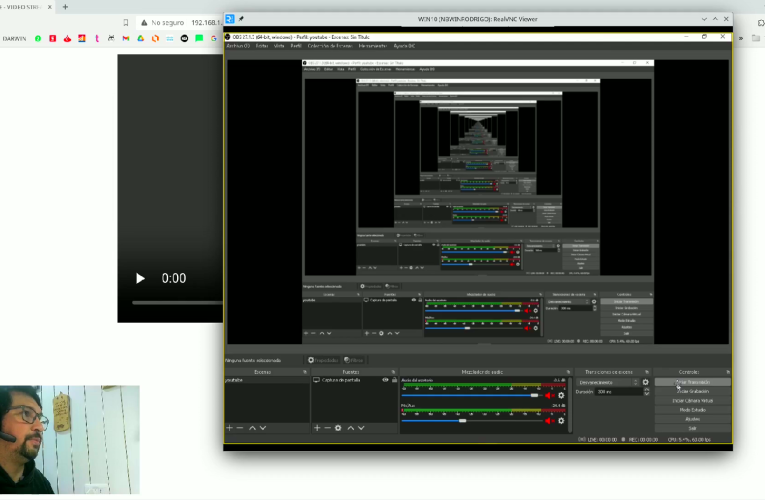Image resolution: width=765 pixels, height=500 pixels.
Task: Click the Filtros button above docks
Action: [x=354, y=360]
